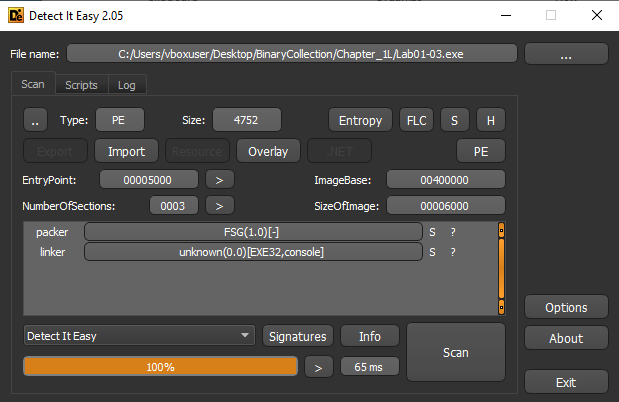Click the PE type button

click(x=120, y=120)
